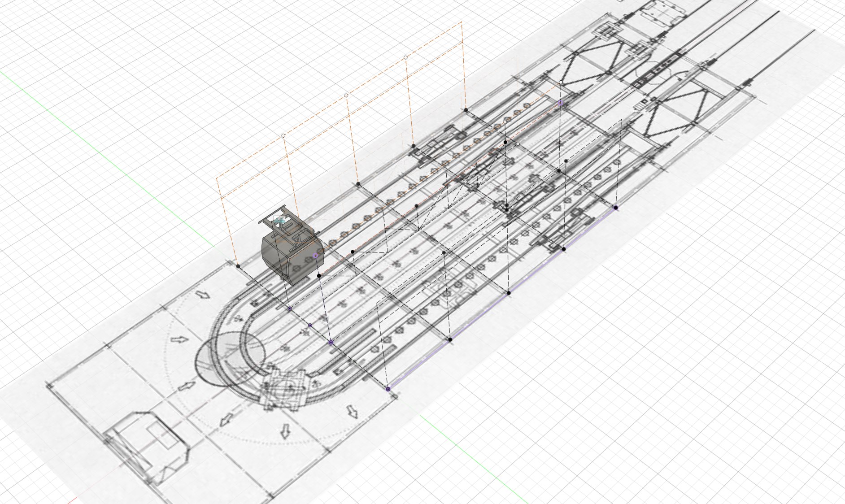Select the purple ring node on the cabin side

point(315,255)
